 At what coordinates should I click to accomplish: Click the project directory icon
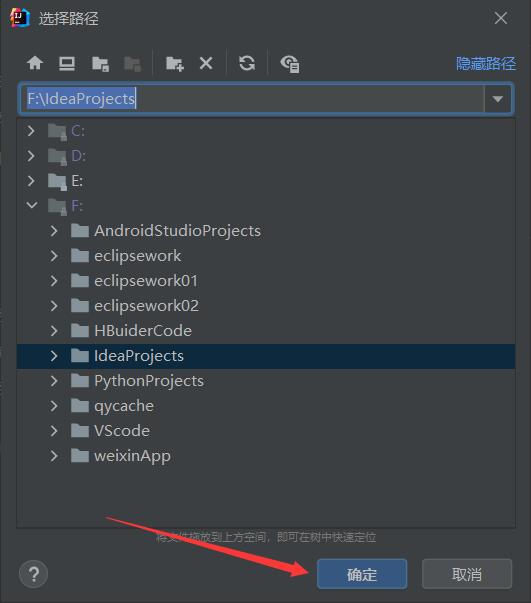tap(100, 63)
